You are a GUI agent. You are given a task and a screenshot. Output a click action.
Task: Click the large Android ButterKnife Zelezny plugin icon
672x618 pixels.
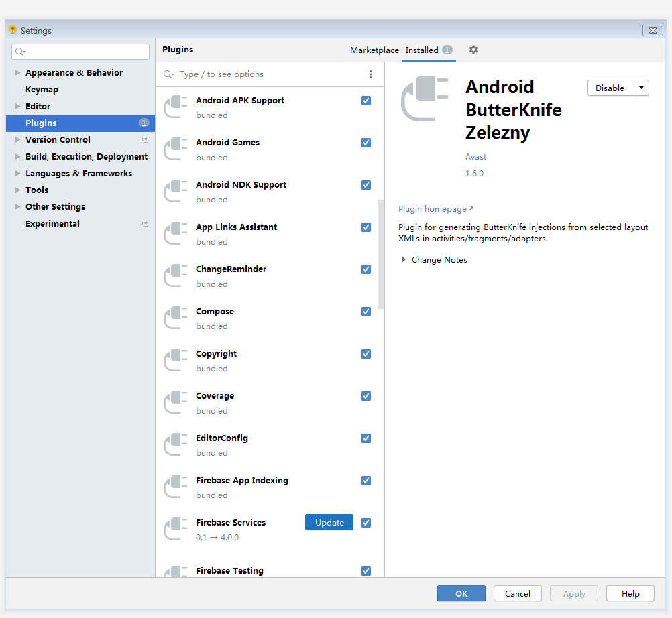point(425,99)
